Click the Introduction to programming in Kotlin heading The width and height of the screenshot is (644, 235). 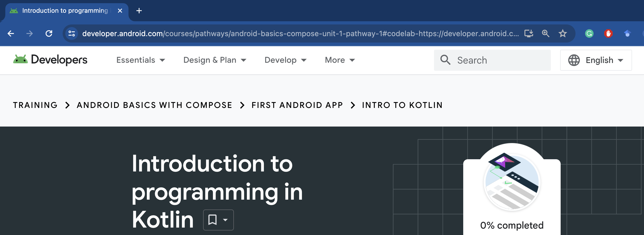click(217, 191)
